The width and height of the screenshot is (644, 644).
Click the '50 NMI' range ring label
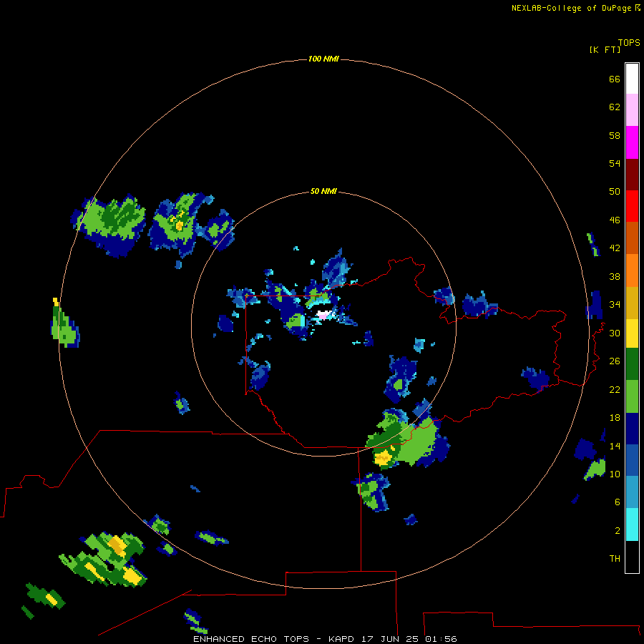(323, 191)
